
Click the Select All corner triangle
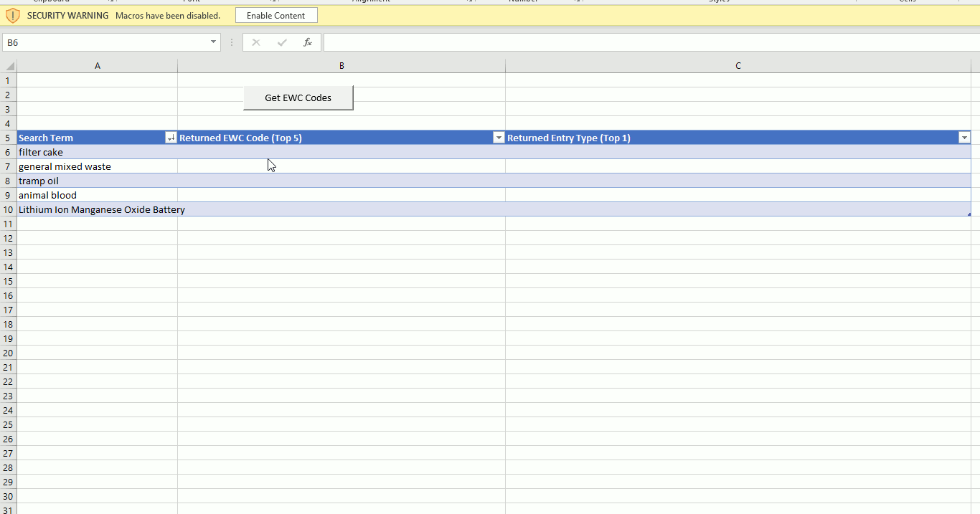pos(9,66)
